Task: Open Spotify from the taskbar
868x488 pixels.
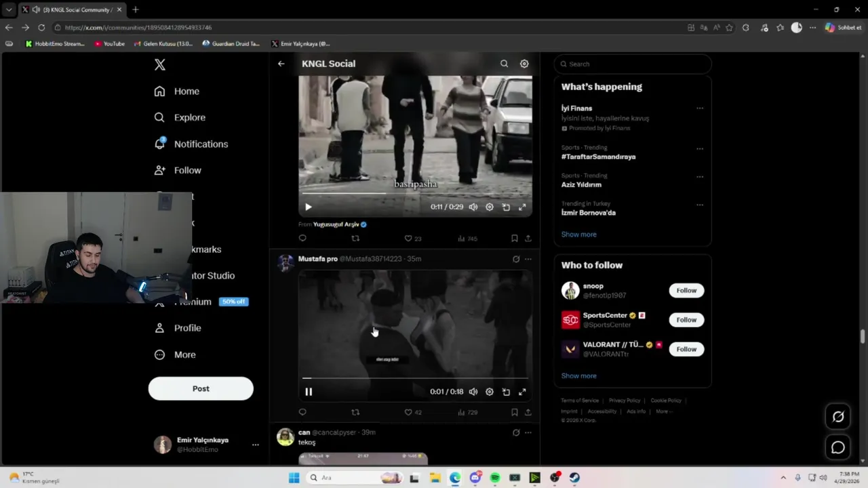Action: pos(495,478)
